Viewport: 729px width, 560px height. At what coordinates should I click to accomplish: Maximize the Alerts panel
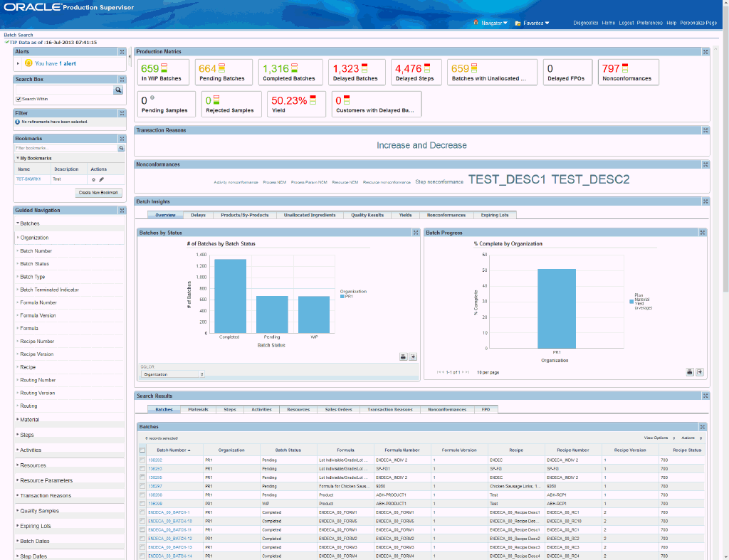click(122, 51)
